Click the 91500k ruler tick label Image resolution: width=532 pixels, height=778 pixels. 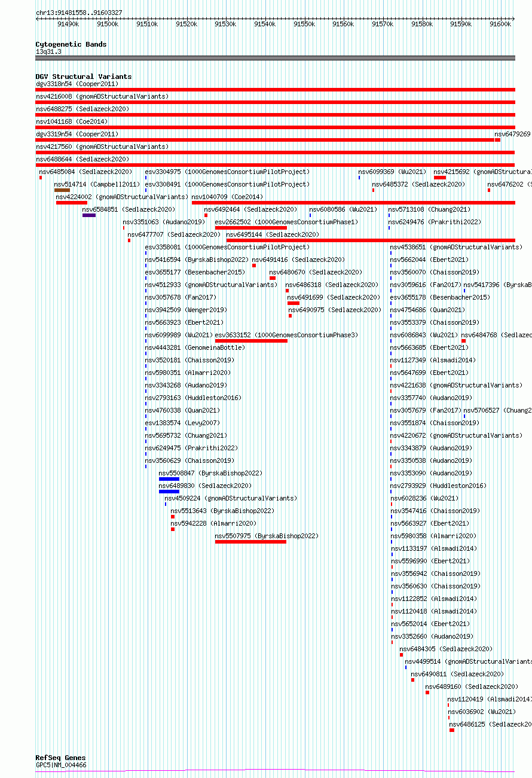coord(108,24)
